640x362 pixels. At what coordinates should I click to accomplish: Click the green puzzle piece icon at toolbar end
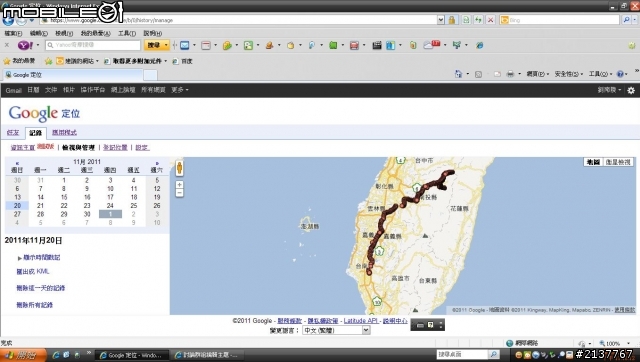[632, 45]
